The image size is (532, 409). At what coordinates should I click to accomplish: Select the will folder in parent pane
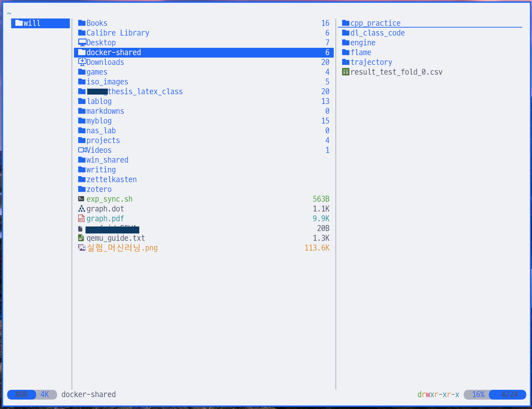click(x=32, y=23)
